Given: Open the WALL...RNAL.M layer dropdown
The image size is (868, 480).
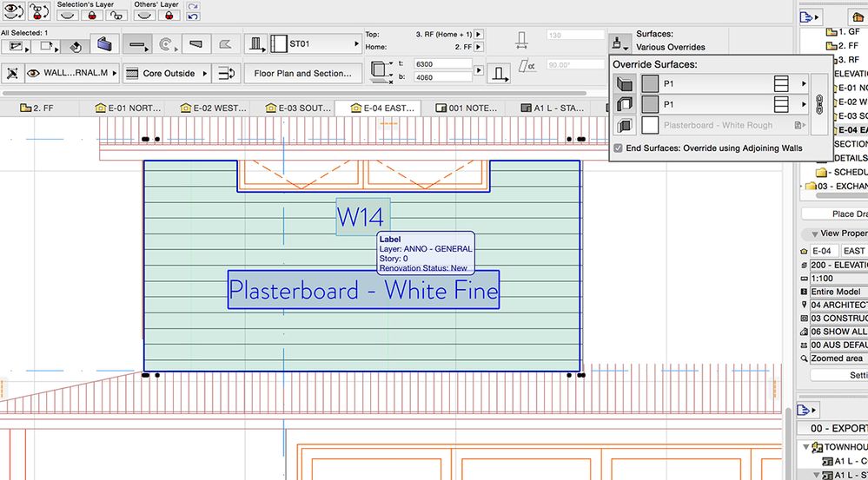Looking at the screenshot, I should 72,73.
